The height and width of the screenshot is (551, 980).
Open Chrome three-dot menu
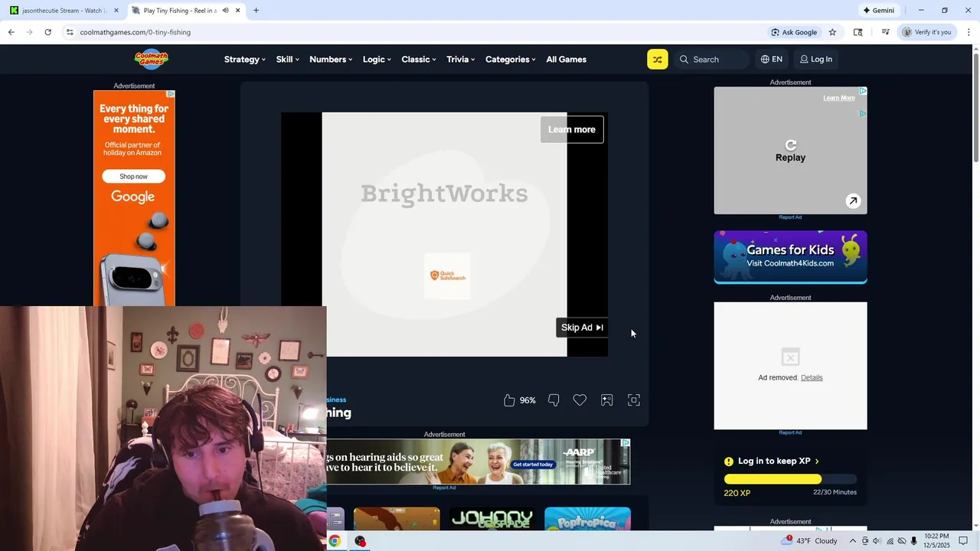(969, 32)
